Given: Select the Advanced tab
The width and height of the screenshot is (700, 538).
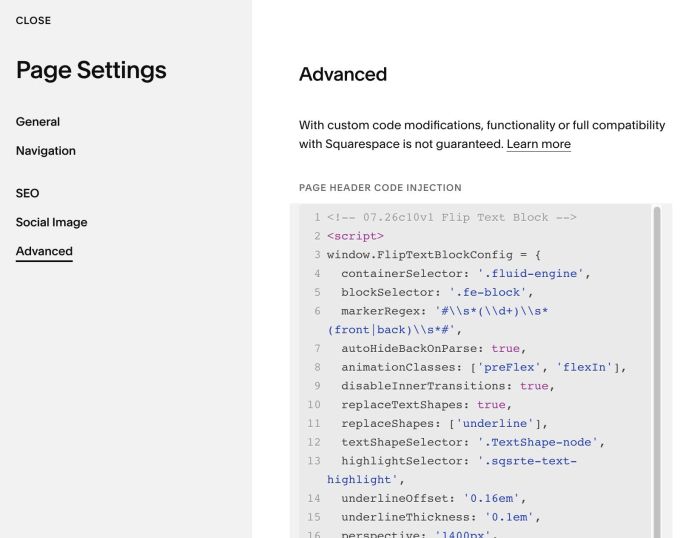Looking at the screenshot, I should click(x=44, y=251).
